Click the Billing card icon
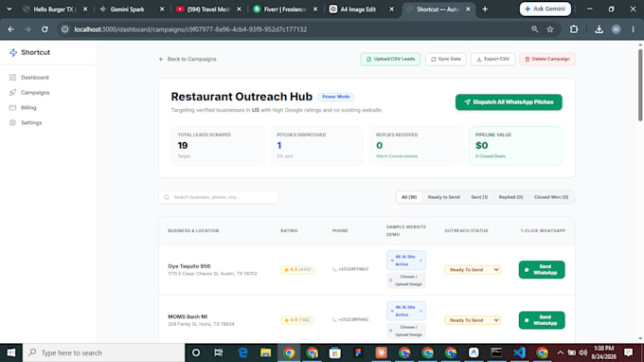Viewport: 644px width, 362px height. pyautogui.click(x=12, y=108)
